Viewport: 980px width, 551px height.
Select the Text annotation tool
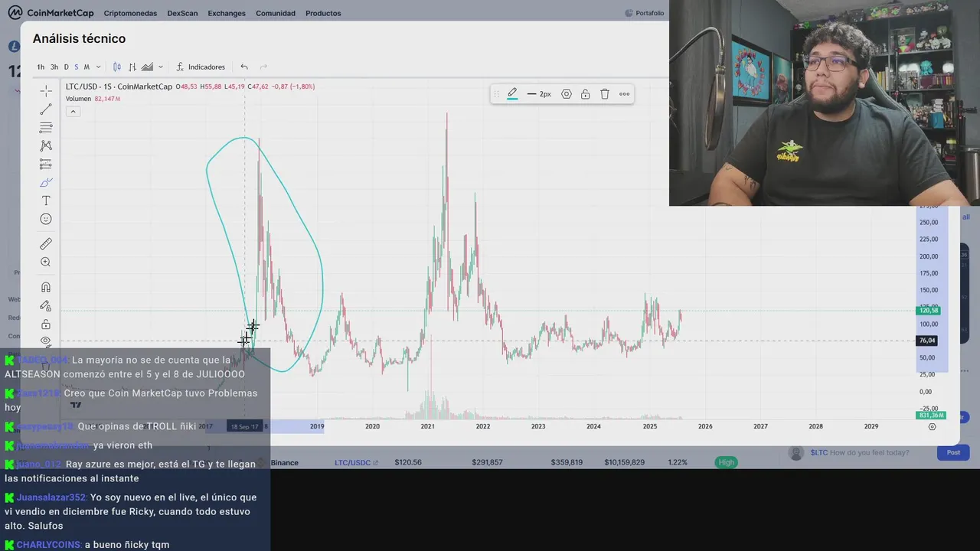pyautogui.click(x=46, y=201)
